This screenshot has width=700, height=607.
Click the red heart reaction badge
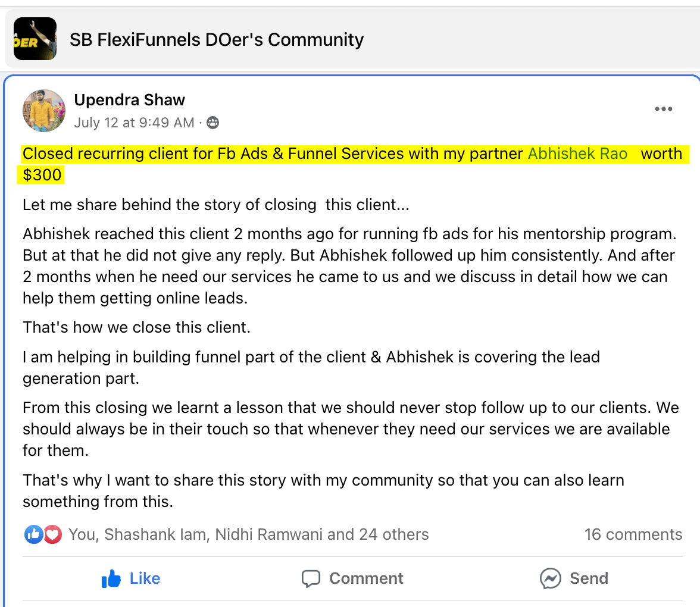53,534
